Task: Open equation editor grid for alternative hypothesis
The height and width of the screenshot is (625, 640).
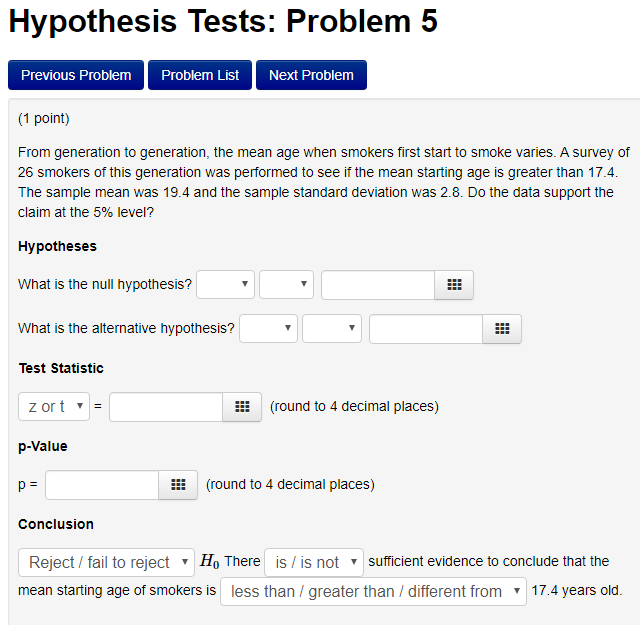Action: tap(502, 329)
